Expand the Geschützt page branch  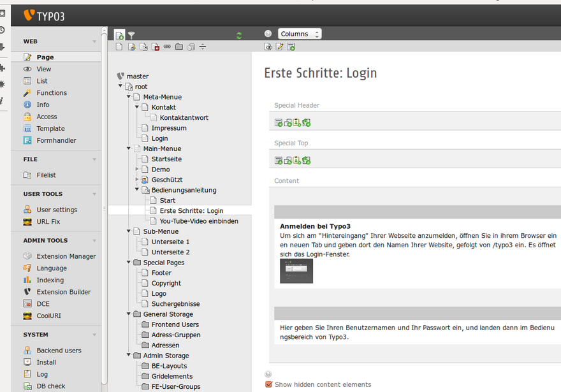coord(137,179)
